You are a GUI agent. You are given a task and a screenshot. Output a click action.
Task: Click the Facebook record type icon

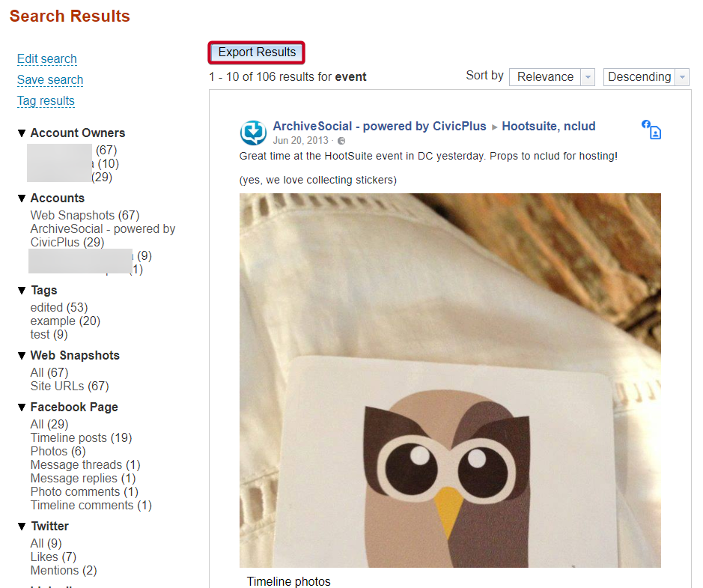click(651, 130)
